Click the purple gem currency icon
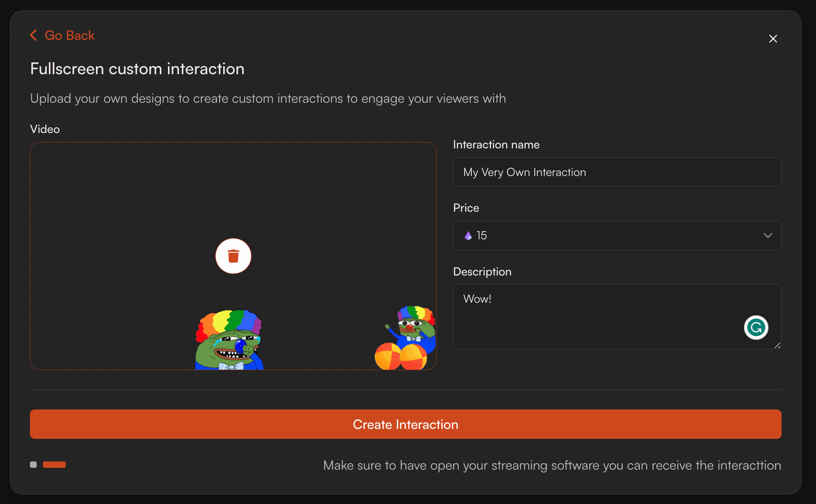Image resolution: width=816 pixels, height=504 pixels. (468, 236)
